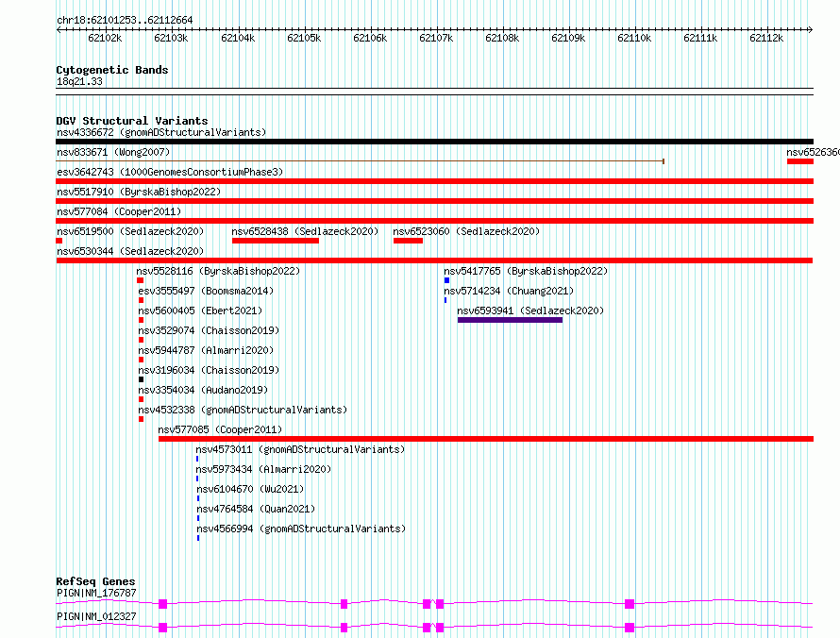Click the nsv4566994 gnomADStructuralVariants label
The height and width of the screenshot is (638, 840).
pos(302,529)
